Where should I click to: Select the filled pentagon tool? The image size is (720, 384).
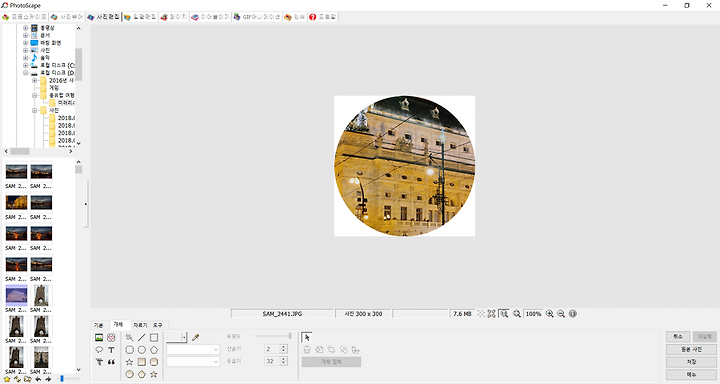click(141, 374)
